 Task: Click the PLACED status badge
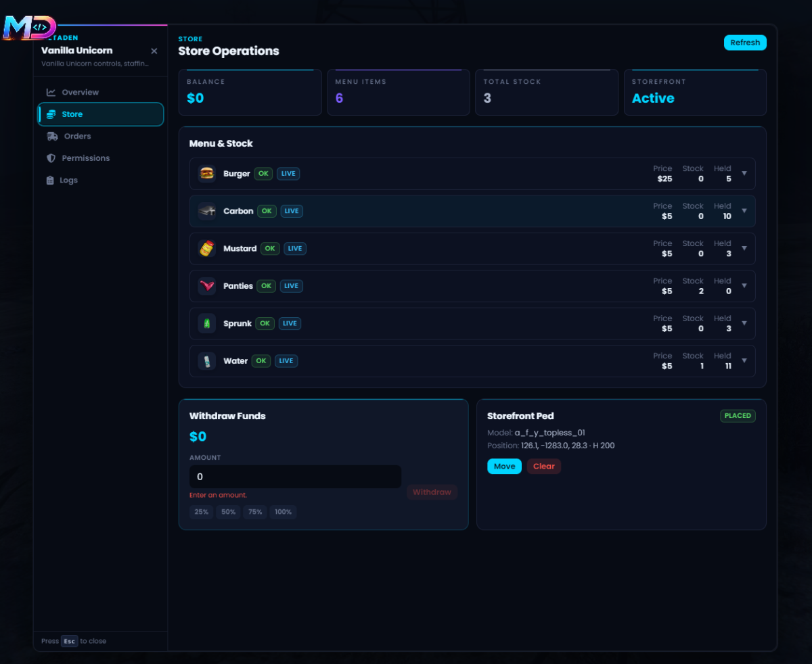pos(738,416)
